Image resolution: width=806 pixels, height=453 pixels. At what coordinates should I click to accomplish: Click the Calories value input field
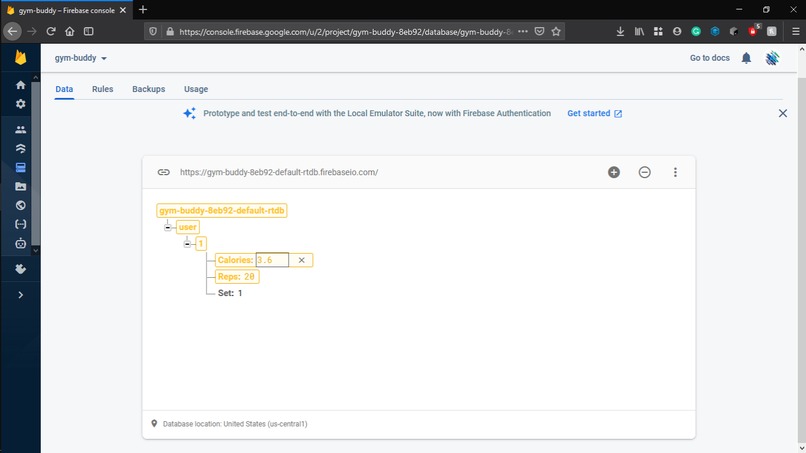[272, 260]
